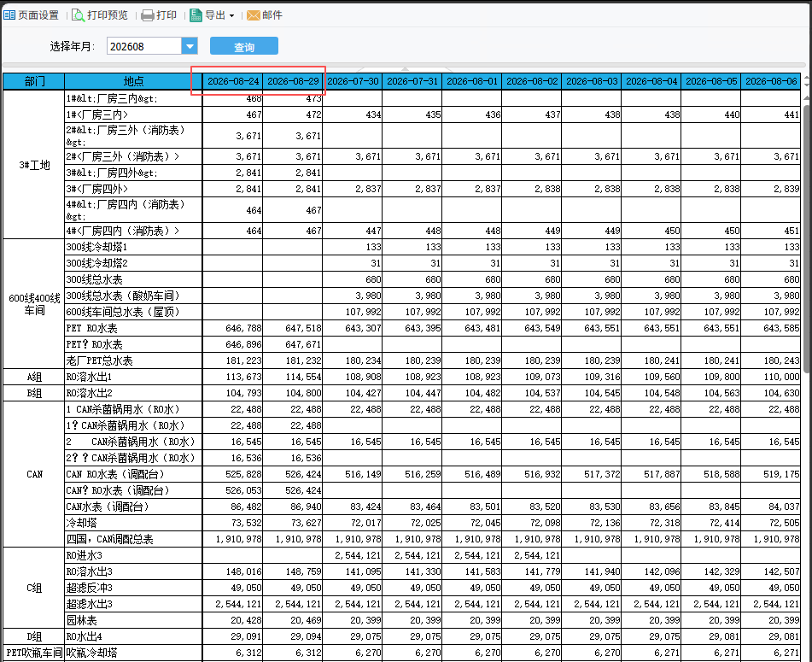Click the 600线400线车间 department cell

point(34,304)
